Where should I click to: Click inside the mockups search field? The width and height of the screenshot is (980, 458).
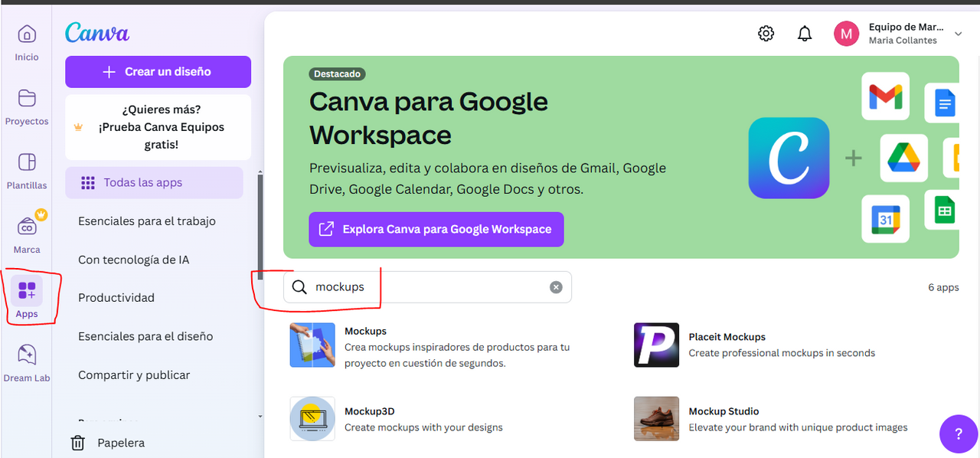click(427, 287)
